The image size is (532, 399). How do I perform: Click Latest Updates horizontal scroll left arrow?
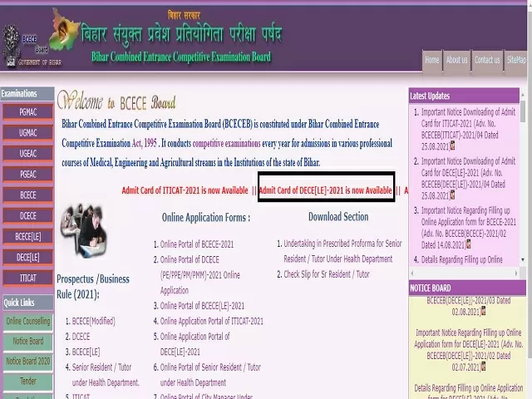point(412,273)
